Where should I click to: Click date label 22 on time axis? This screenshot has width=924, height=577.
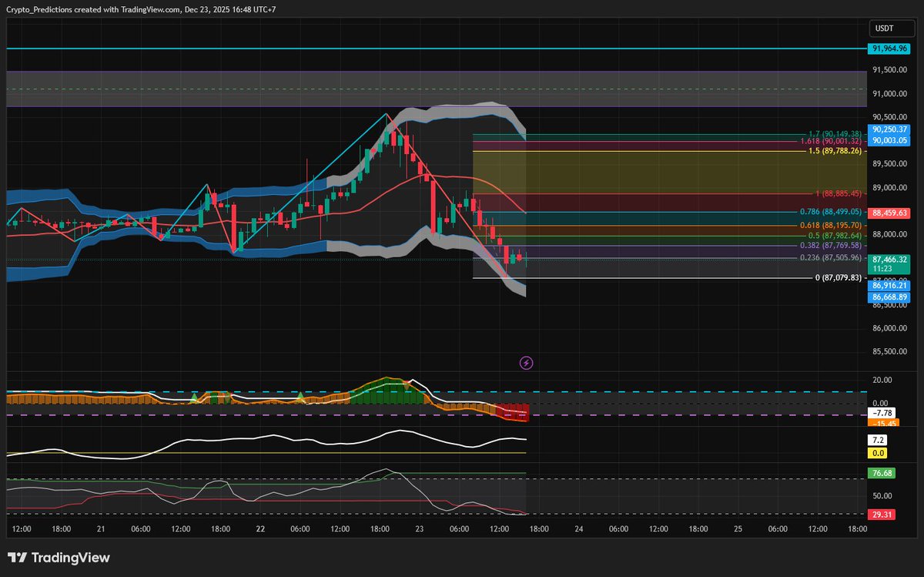[260, 529]
